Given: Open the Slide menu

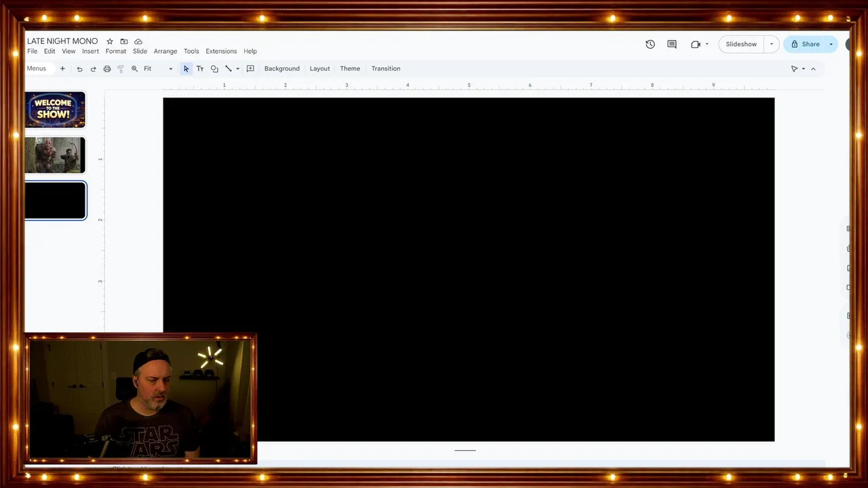Looking at the screenshot, I should 140,52.
